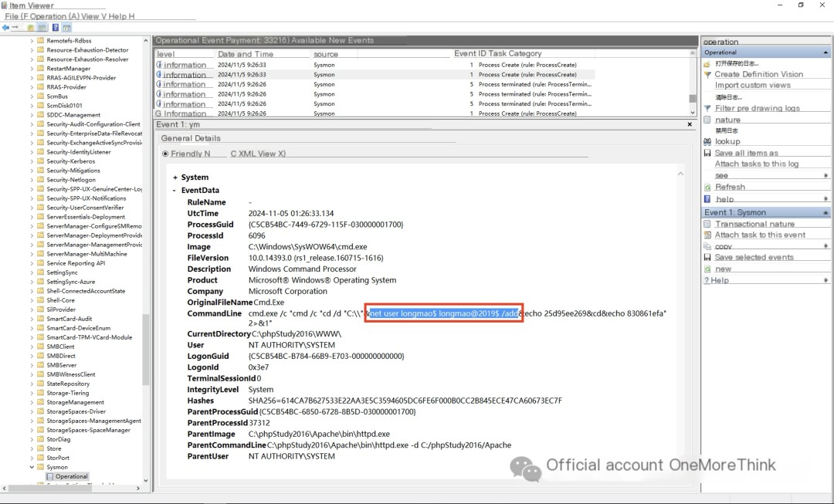Open the Help H menu
Viewport: 834px width, 504px height.
coord(121,16)
